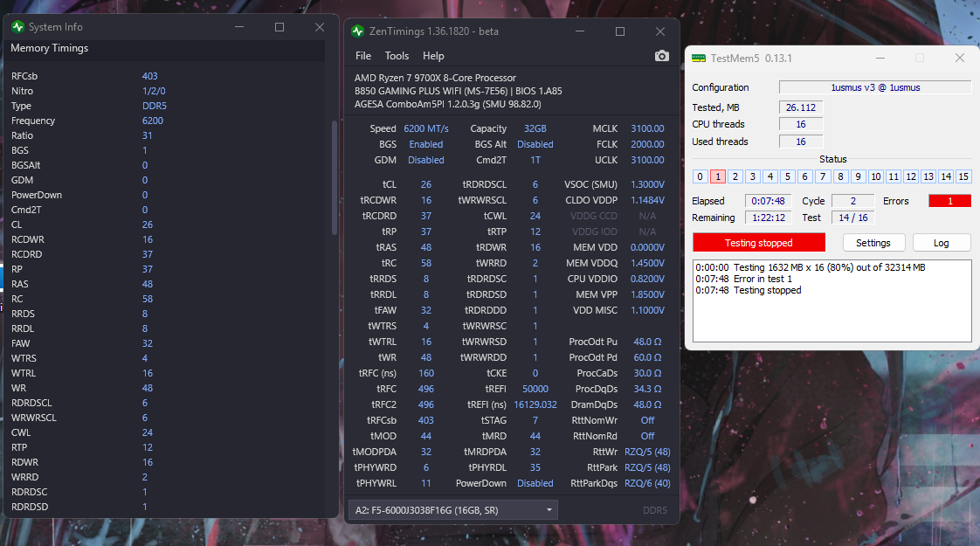The image size is (980, 546).
Task: Click the PowerDown Disabled value in ZenTimings
Action: [x=535, y=483]
